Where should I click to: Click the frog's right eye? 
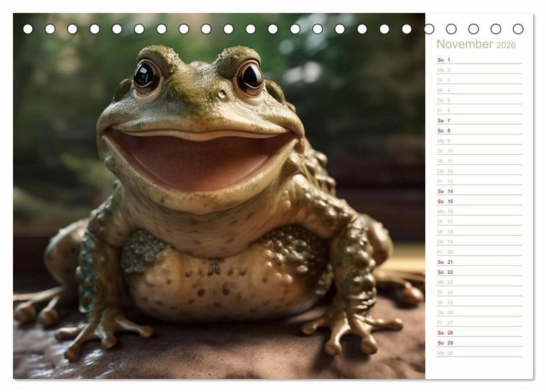pos(249,78)
